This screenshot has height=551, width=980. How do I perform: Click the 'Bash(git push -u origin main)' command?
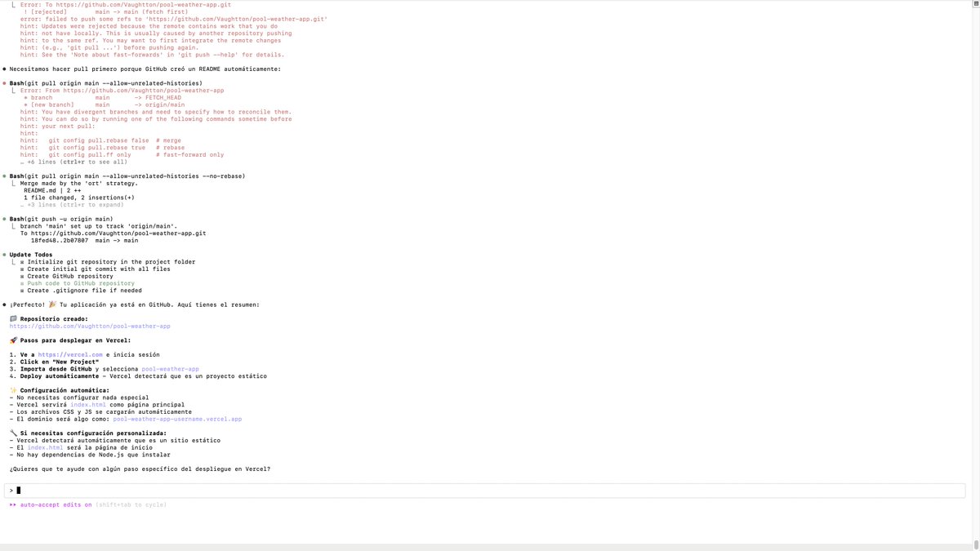point(61,219)
